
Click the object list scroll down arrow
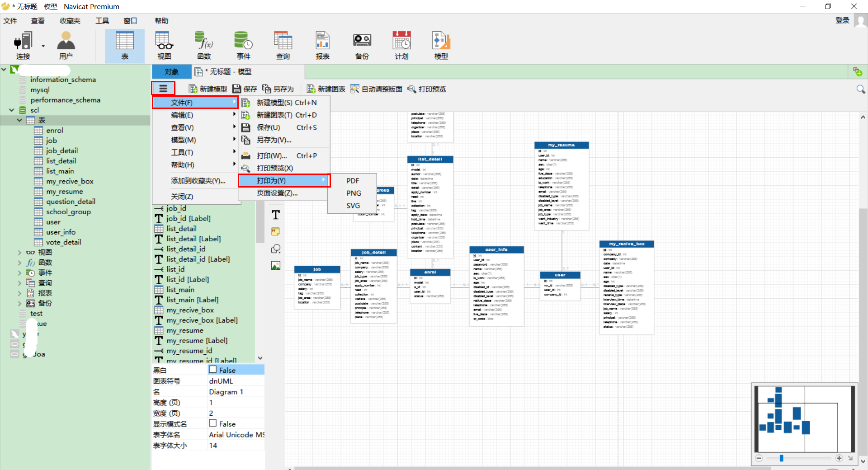point(260,358)
